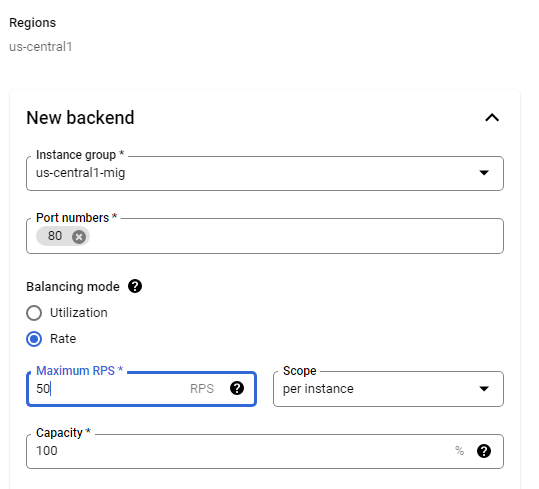Open Balancing mode help icon
This screenshot has height=489, width=539.
pos(135,286)
